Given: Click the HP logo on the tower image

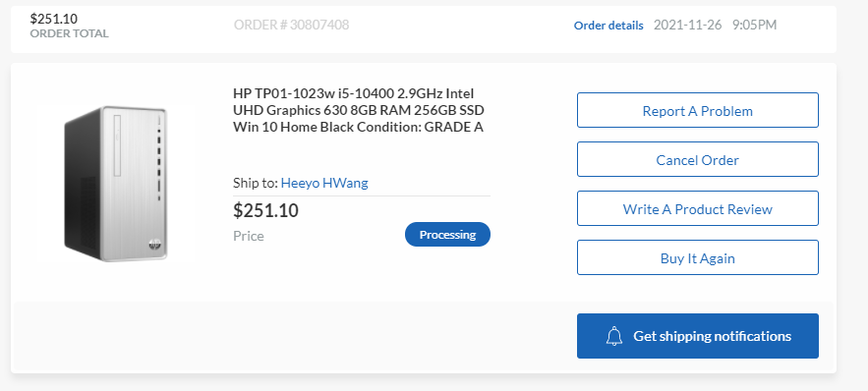Looking at the screenshot, I should point(155,244).
